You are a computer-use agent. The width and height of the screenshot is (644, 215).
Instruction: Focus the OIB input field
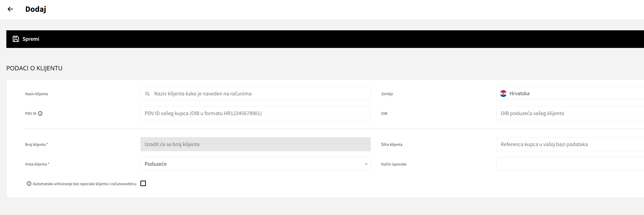570,113
